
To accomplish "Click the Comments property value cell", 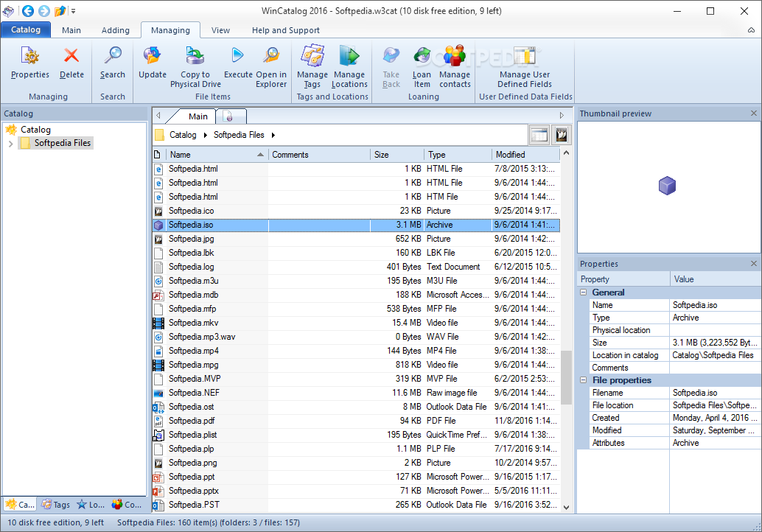I will (x=716, y=368).
